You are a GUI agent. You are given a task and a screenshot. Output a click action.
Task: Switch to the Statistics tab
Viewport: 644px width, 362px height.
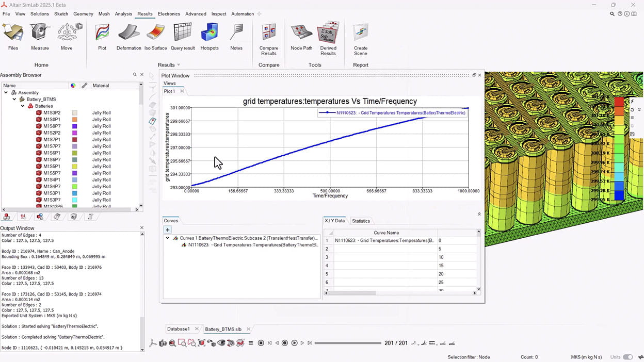coord(361,221)
